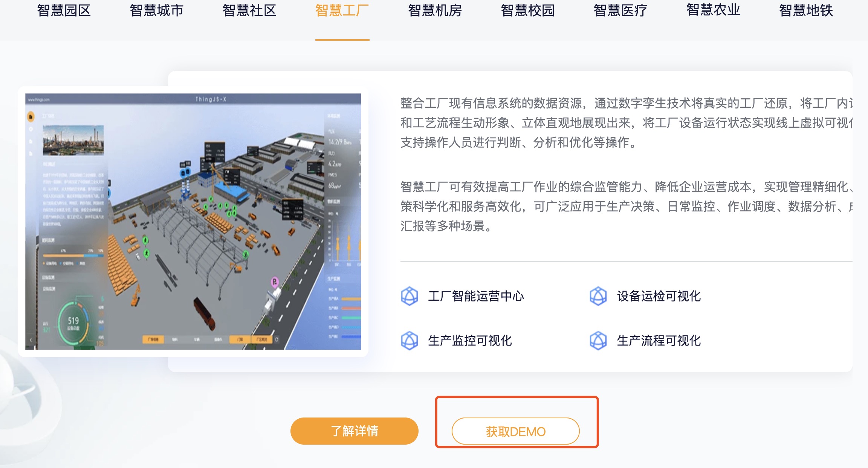Open the 智慧校园 tab
The height and width of the screenshot is (468, 868).
tap(528, 11)
